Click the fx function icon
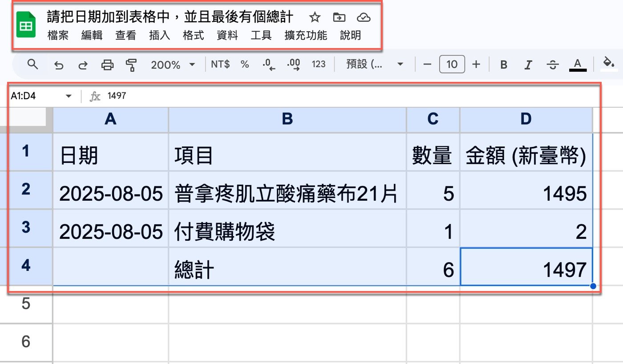This screenshot has width=623, height=364. 95,96
